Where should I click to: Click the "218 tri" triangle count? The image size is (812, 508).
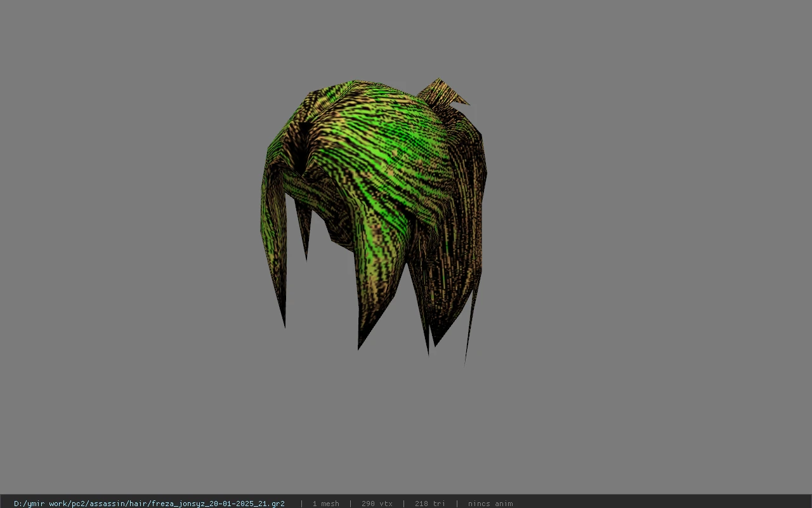[429, 504]
